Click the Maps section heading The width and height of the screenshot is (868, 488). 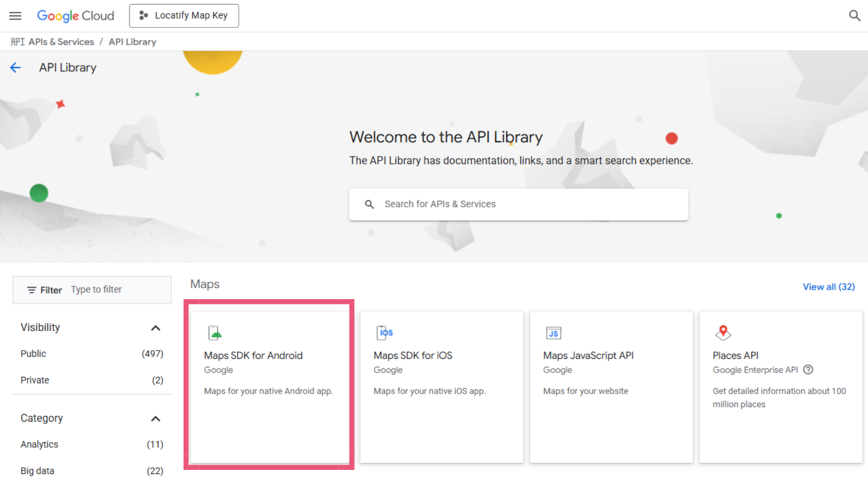pyautogui.click(x=205, y=284)
